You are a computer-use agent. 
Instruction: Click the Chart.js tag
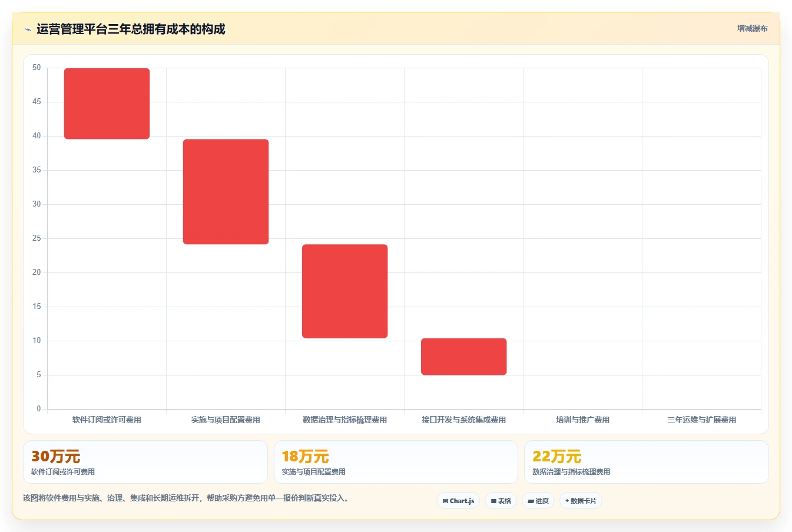458,501
